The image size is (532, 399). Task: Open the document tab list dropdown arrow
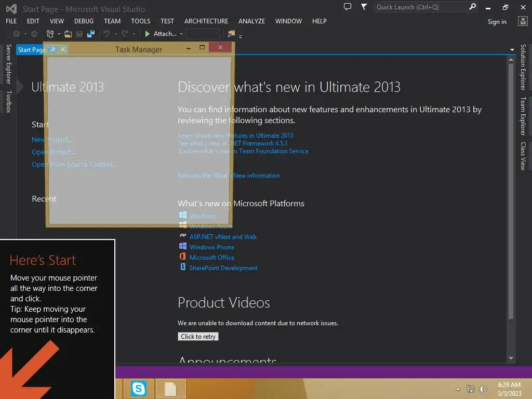pos(512,50)
